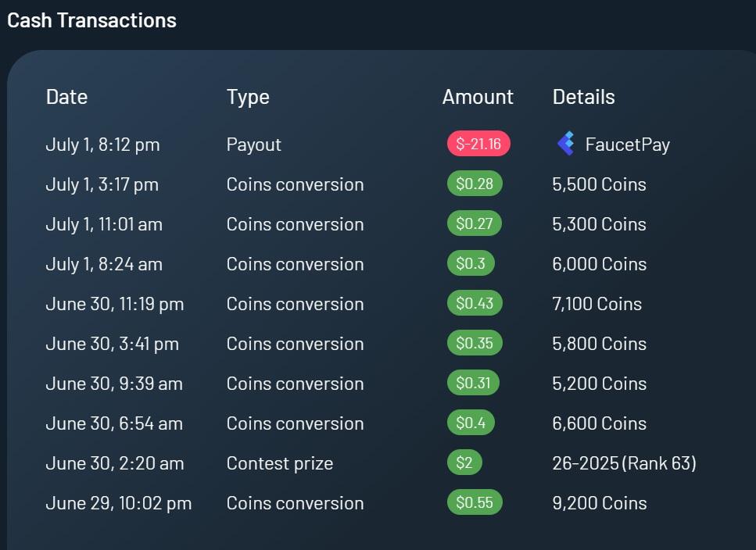Select the Details column header

click(x=583, y=98)
